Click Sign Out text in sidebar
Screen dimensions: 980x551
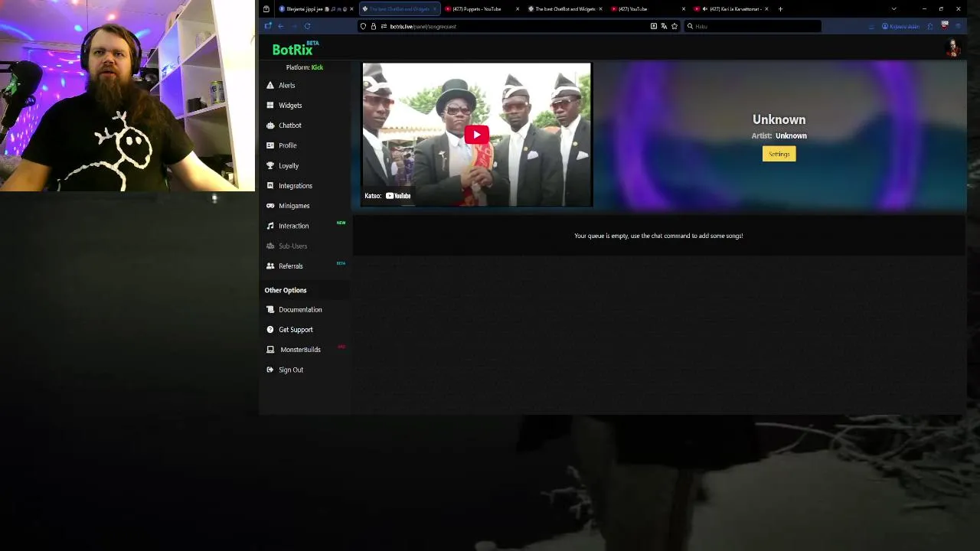click(291, 370)
